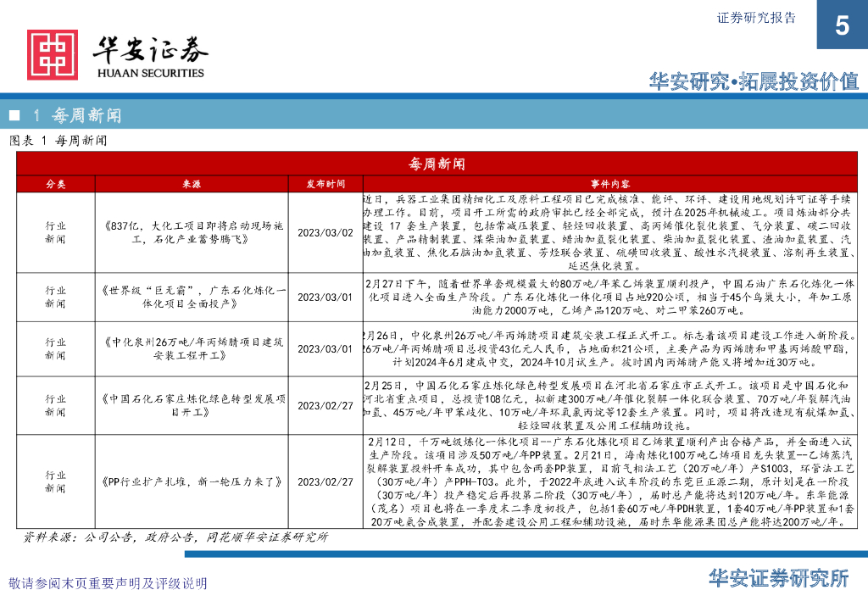Click event text beginning 2月27日下午
868x601 pixels.
pos(610,298)
